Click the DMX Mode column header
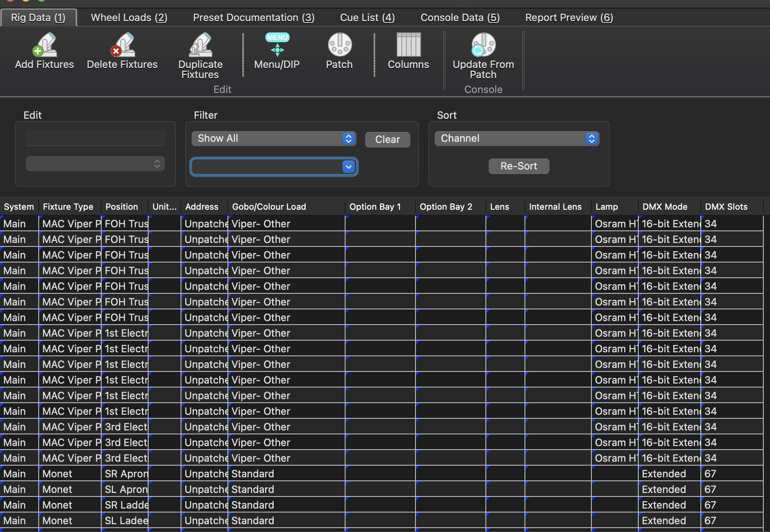This screenshot has width=770, height=532. tap(664, 207)
